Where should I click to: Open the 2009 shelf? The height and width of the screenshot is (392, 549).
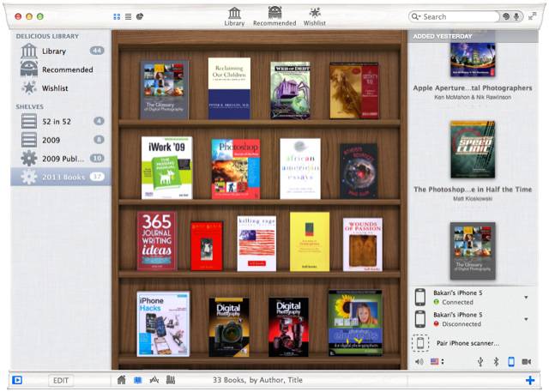click(x=61, y=140)
